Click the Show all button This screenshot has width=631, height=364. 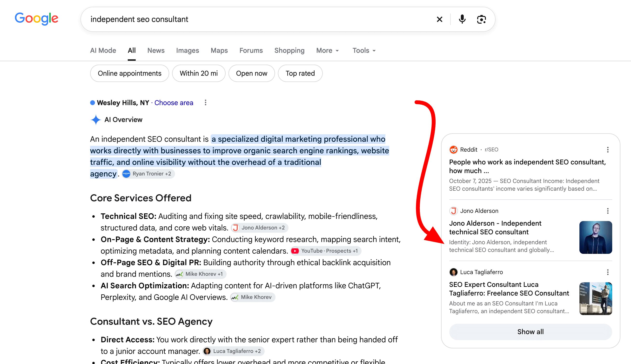click(x=530, y=332)
